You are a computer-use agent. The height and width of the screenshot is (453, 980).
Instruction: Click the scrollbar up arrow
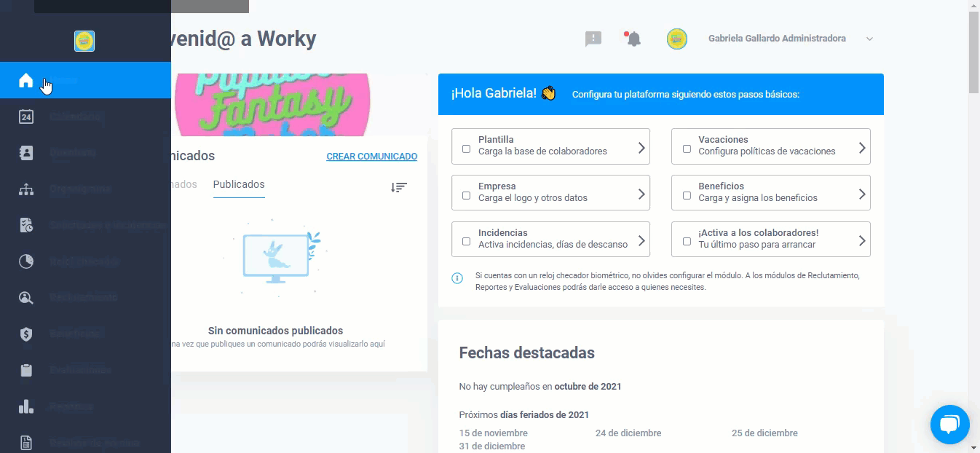[973, 5]
